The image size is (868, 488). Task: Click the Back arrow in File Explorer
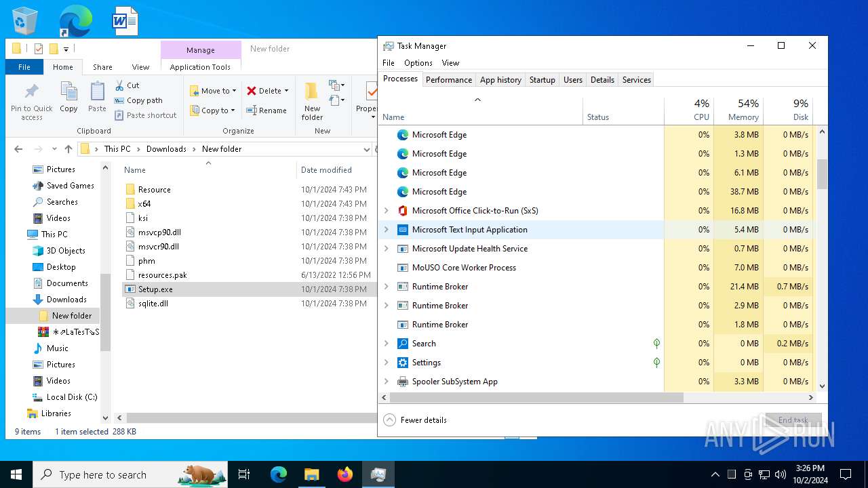click(x=18, y=149)
